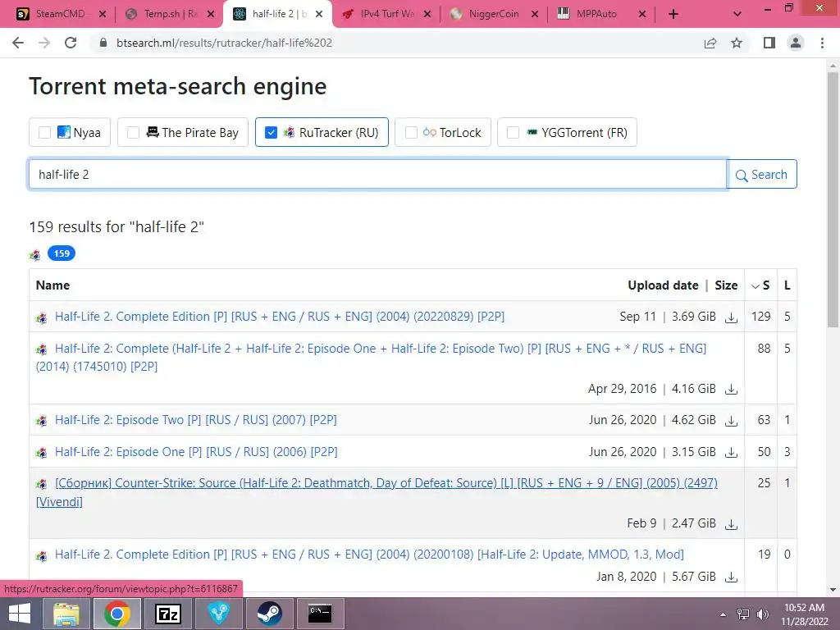Open the browser side panel

pos(769,43)
